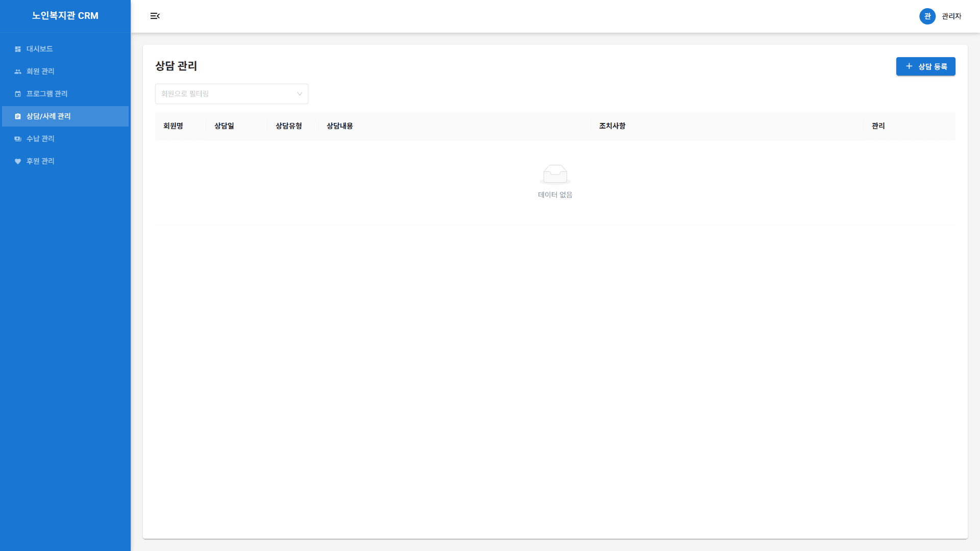Select 수납 관리 menu item

tap(40, 139)
